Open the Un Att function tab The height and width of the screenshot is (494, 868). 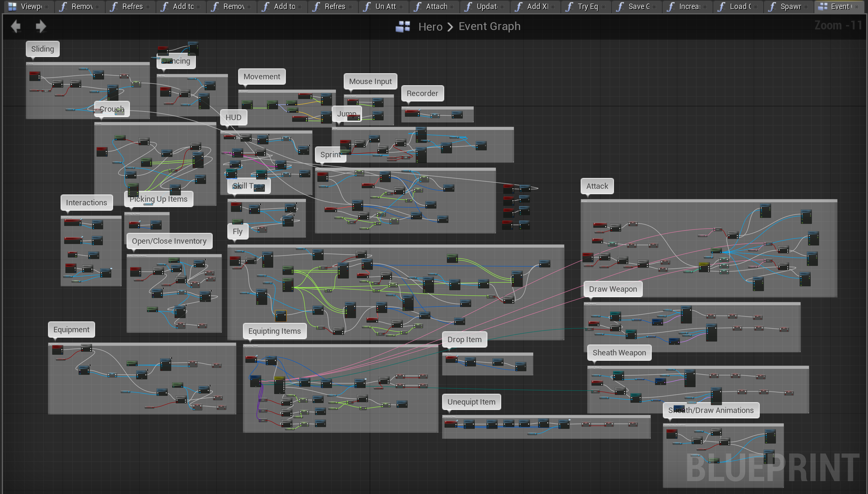coord(383,6)
